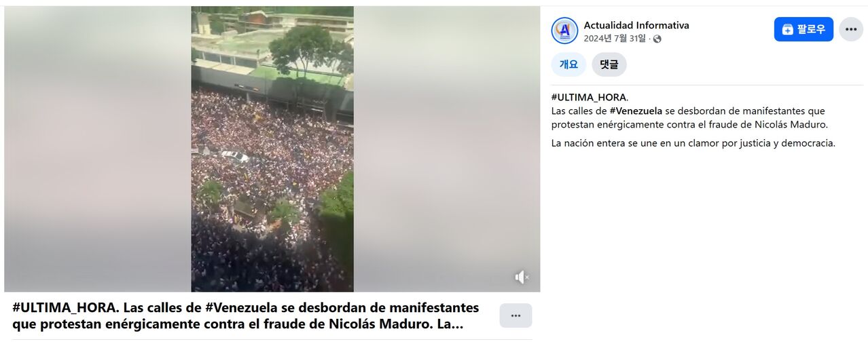The height and width of the screenshot is (344, 868).
Task: Click the blurred right video background
Action: click(447, 149)
